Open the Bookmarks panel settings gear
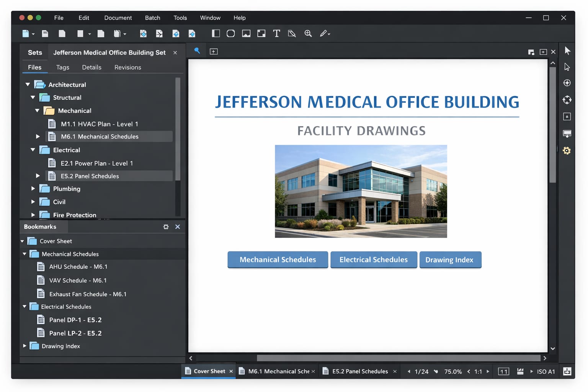Image resolution: width=588 pixels, height=392 pixels. point(166,227)
